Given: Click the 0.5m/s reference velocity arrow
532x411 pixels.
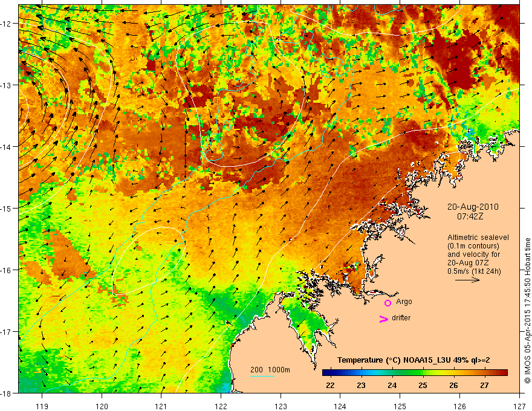Looking at the screenshot, I should (x=467, y=280).
